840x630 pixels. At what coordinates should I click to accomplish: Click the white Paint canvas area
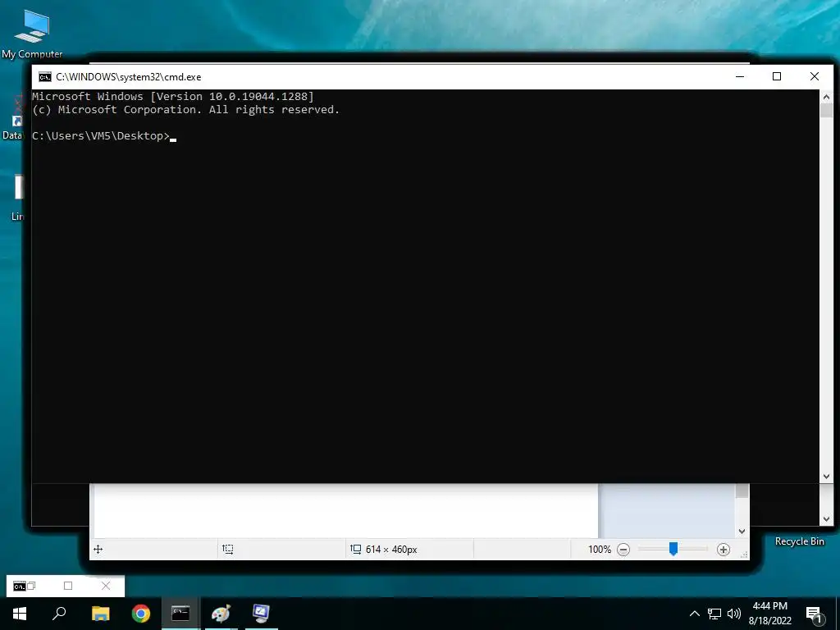tap(346, 510)
